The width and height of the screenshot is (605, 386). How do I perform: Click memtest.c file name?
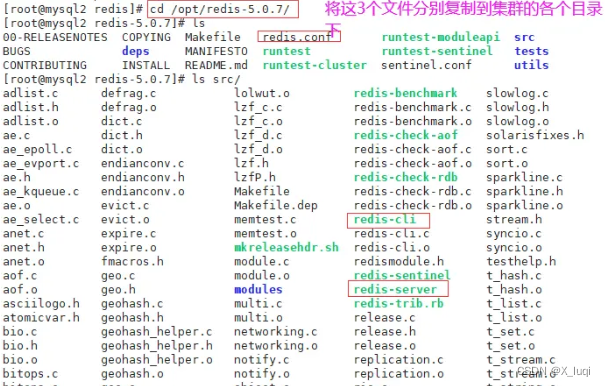point(265,220)
